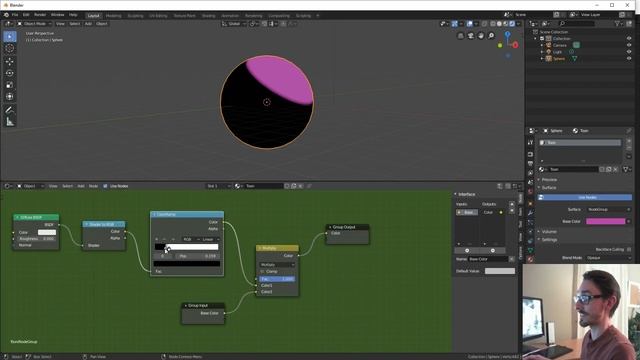Viewport: 640px width, 360px height.
Task: Open Blend Mode Opaque dropdown
Action: coord(608,258)
